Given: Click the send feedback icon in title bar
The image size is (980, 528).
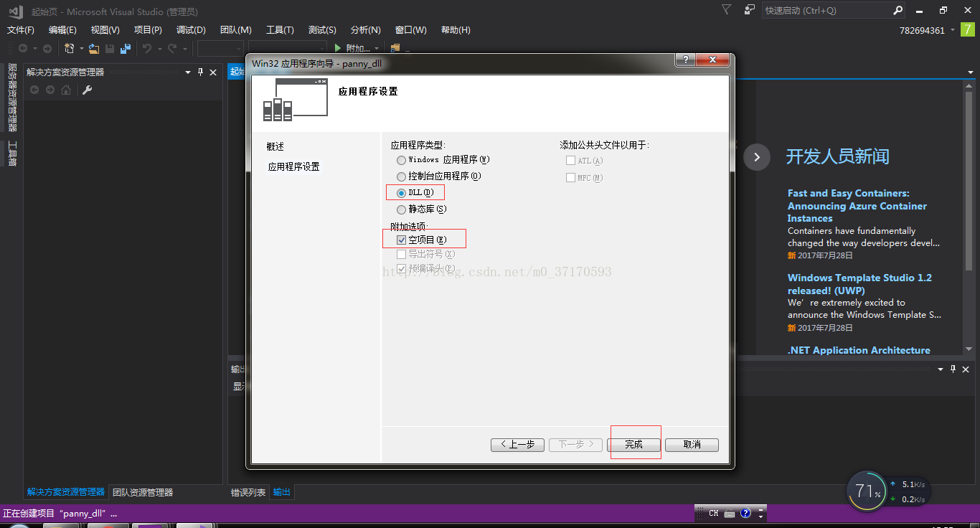Looking at the screenshot, I should 750,9.
